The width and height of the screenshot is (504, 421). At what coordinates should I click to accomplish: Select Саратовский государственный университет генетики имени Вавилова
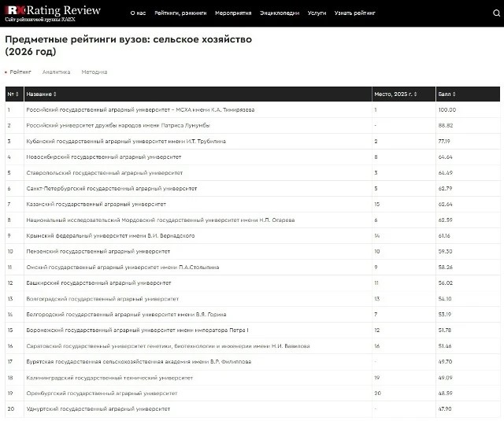[x=168, y=346]
